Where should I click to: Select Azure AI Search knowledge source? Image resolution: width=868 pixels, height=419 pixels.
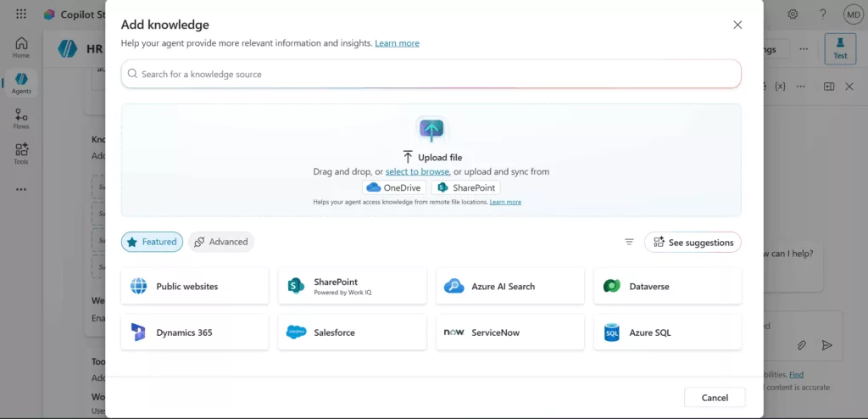509,286
